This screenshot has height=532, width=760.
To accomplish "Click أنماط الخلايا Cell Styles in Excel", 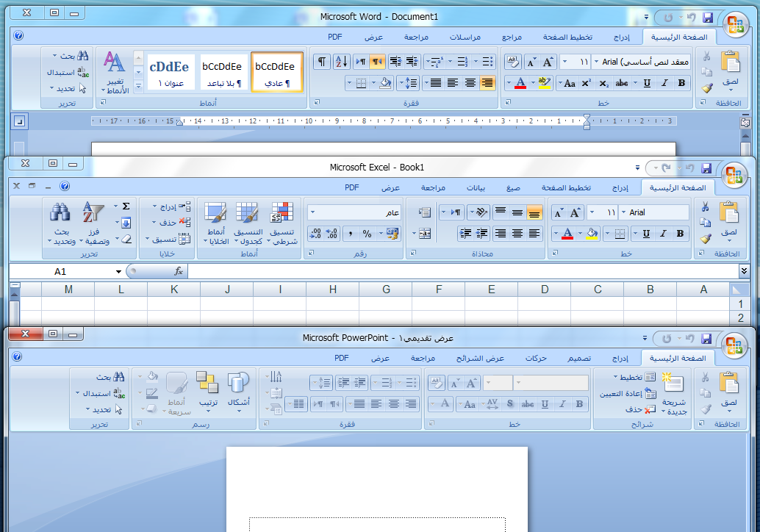I will (x=215, y=223).
